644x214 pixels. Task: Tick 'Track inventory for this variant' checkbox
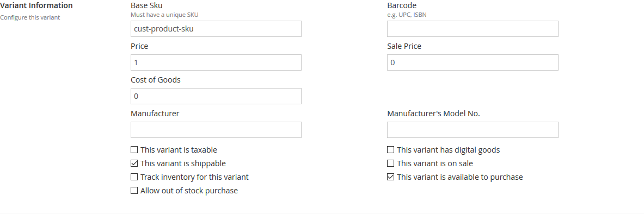(134, 177)
